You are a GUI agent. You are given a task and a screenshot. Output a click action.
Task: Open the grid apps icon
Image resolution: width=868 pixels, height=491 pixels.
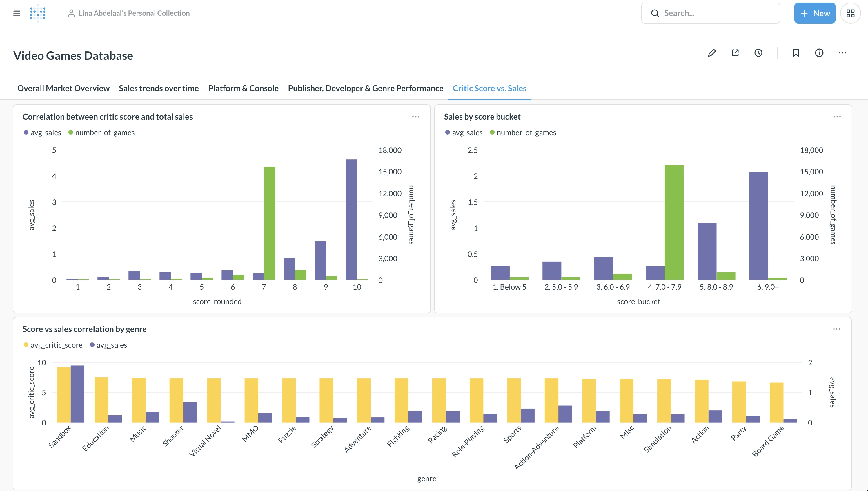[x=850, y=13]
